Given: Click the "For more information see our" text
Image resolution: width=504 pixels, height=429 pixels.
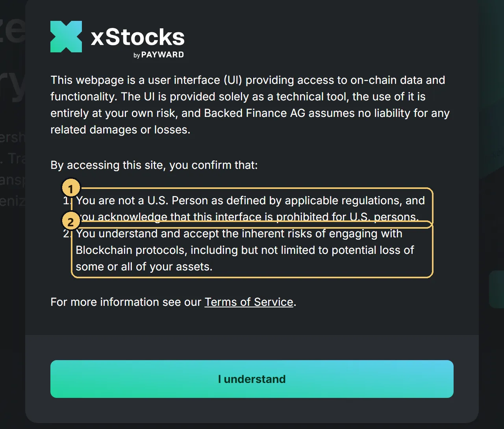Looking at the screenshot, I should tap(126, 302).
